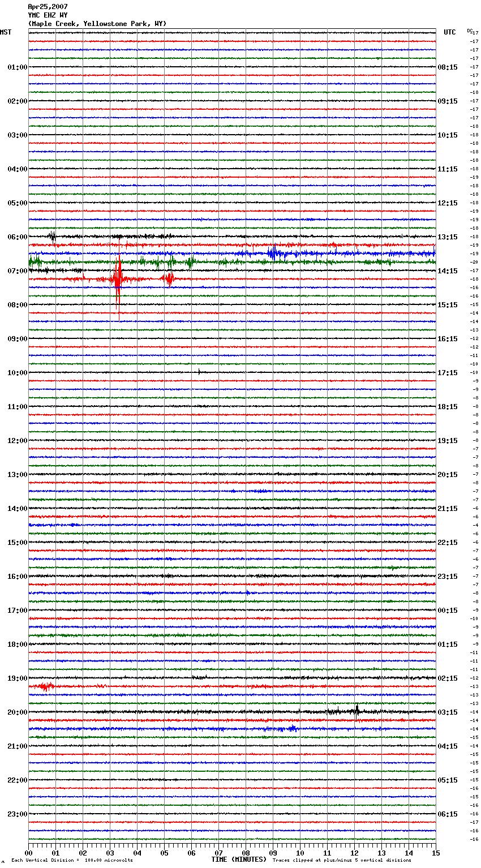
Task: Select the 01:00 MST time label
Action: [17, 67]
